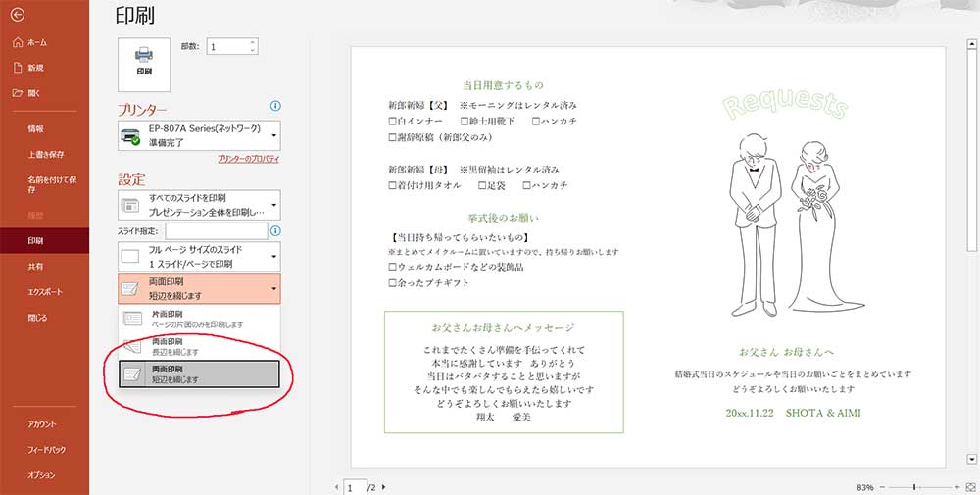Choose 片面印刷 from the dropdown list
This screenshot has height=495, width=980.
(x=198, y=319)
